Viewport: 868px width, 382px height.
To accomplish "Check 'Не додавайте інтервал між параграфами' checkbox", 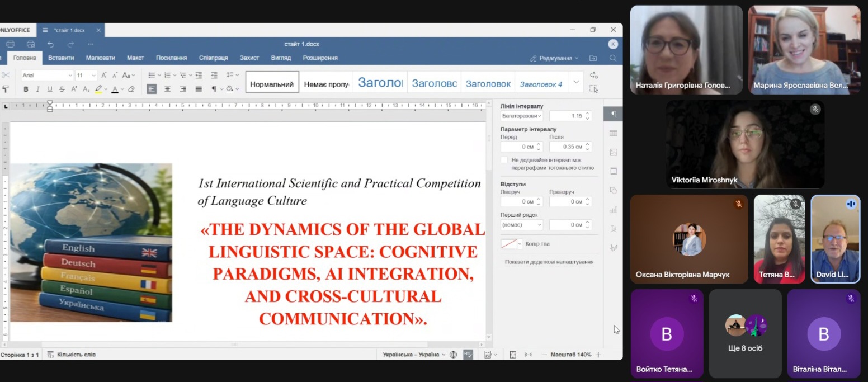I will point(504,160).
